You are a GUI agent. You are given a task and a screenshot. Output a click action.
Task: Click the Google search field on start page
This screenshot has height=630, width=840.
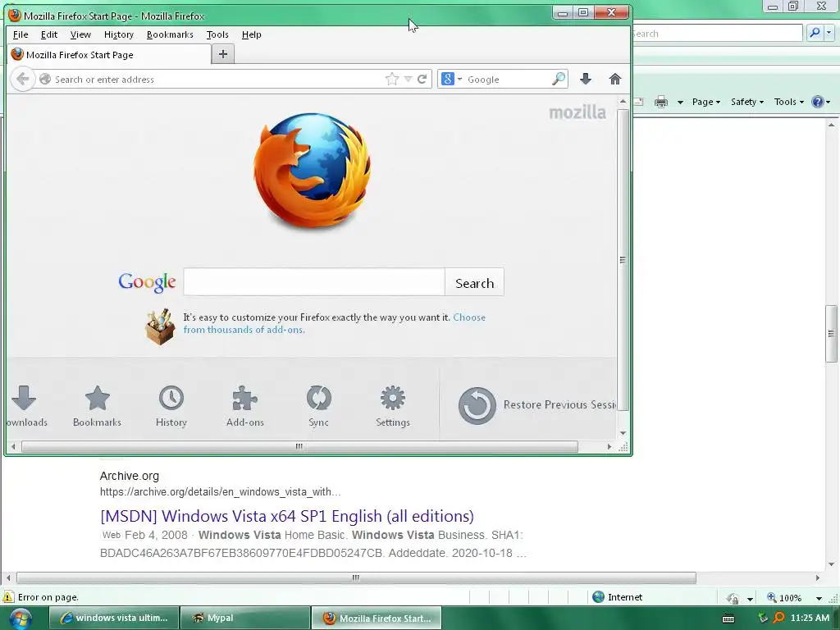tap(314, 282)
